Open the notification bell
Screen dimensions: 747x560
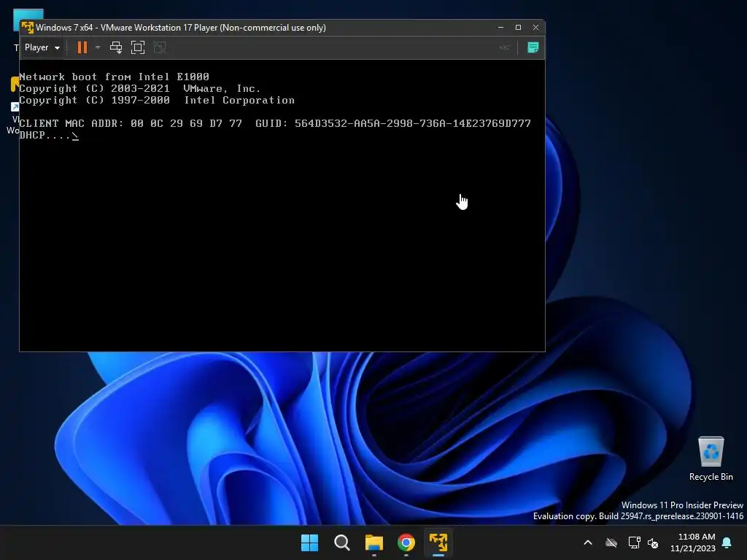(x=727, y=542)
